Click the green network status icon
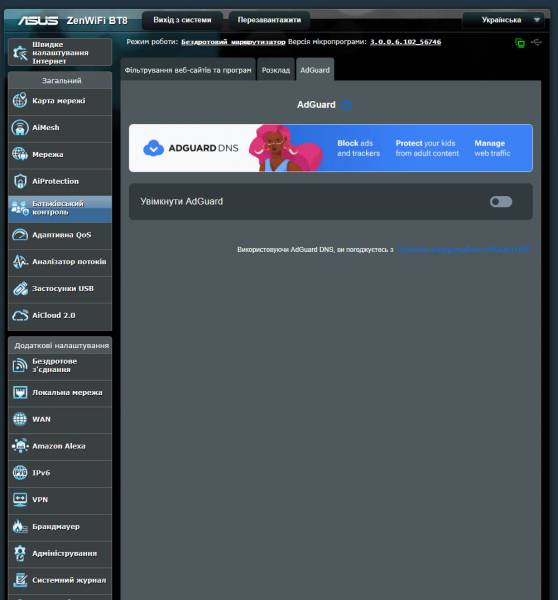 (x=520, y=43)
